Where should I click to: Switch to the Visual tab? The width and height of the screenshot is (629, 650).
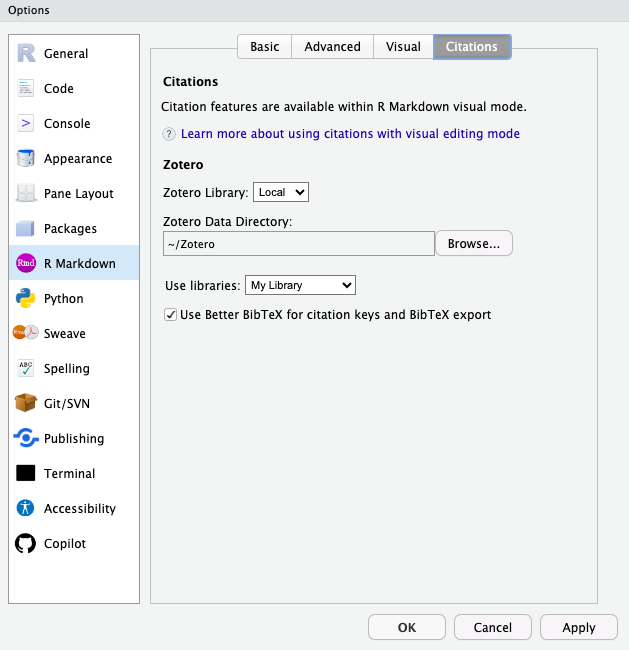[x=403, y=46]
